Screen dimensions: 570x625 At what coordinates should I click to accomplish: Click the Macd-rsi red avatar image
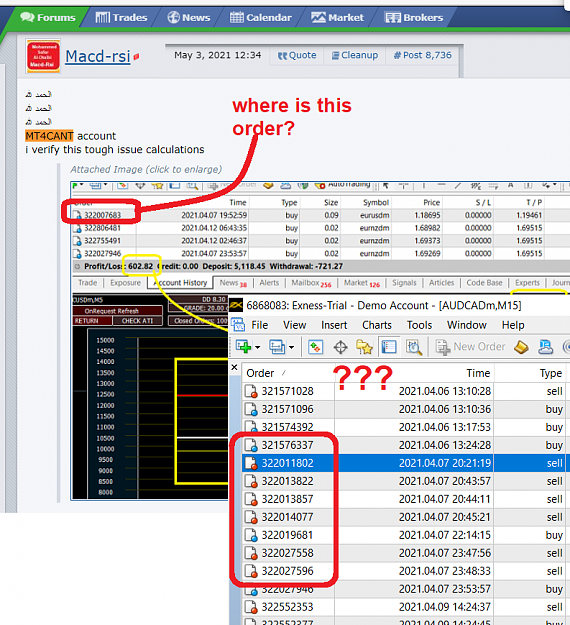coord(43,56)
